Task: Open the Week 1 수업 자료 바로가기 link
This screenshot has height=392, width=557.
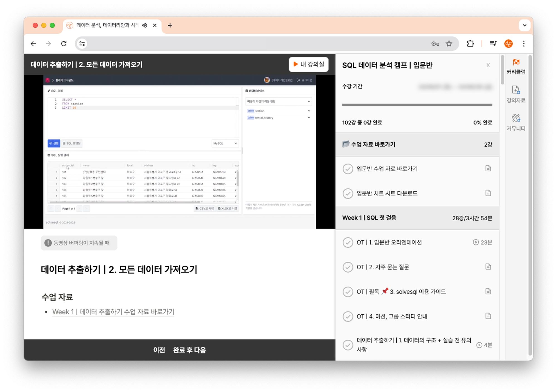Action: click(113, 312)
